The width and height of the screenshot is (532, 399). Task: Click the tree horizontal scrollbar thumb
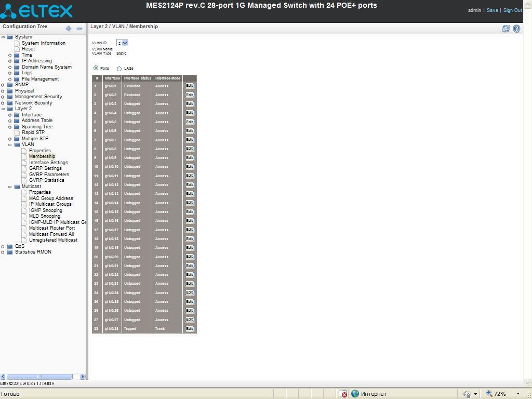click(x=39, y=376)
